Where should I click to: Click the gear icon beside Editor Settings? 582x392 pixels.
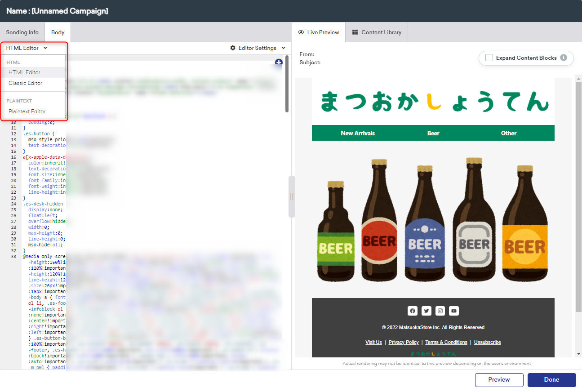point(232,48)
